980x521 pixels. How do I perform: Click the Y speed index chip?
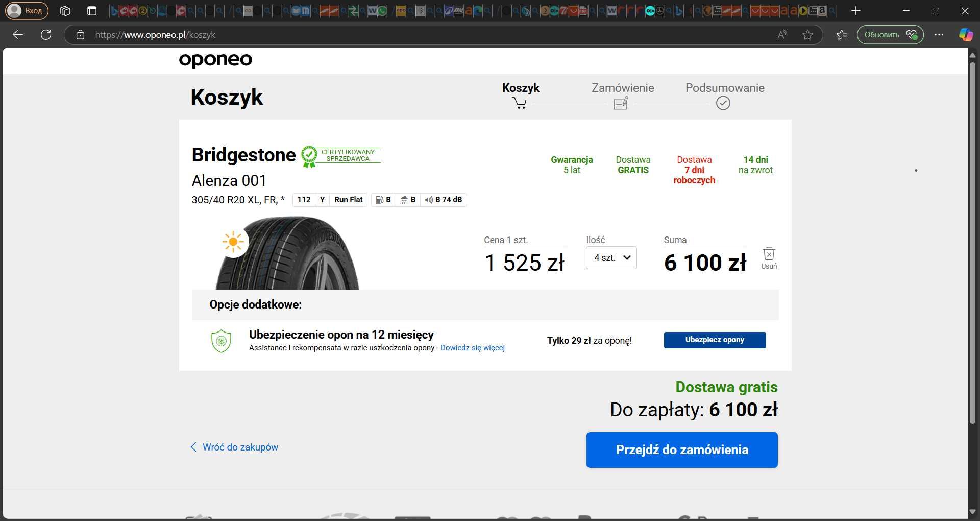[x=322, y=200]
